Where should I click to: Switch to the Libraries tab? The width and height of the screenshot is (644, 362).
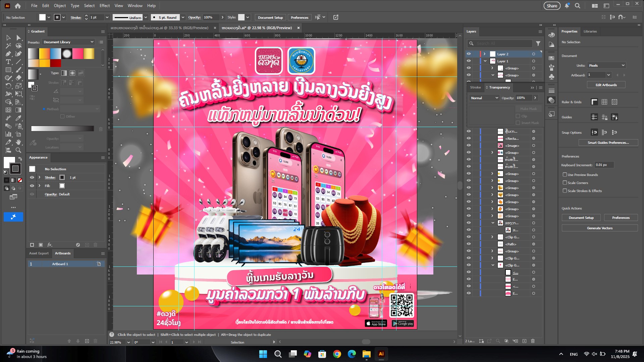[590, 32]
